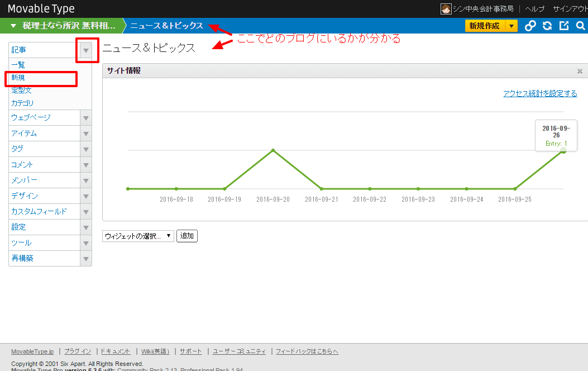588x371 pixels.
Task: Open the view site external link icon
Action: point(564,26)
